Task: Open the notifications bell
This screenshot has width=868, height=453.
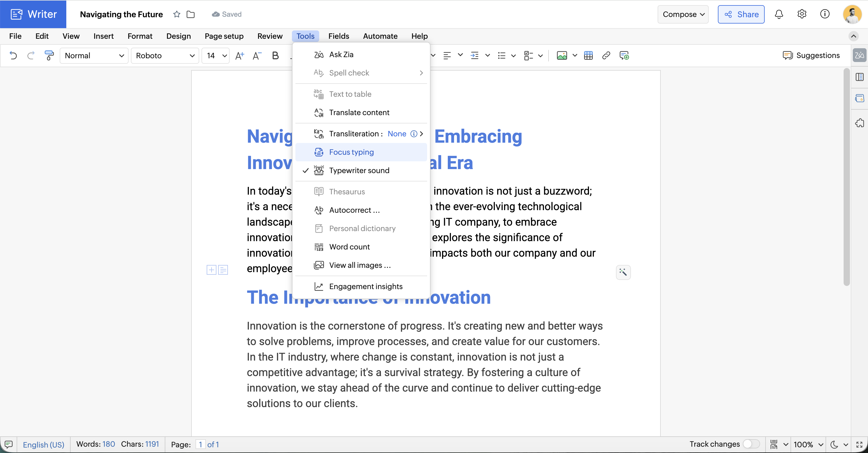Action: coord(779,14)
